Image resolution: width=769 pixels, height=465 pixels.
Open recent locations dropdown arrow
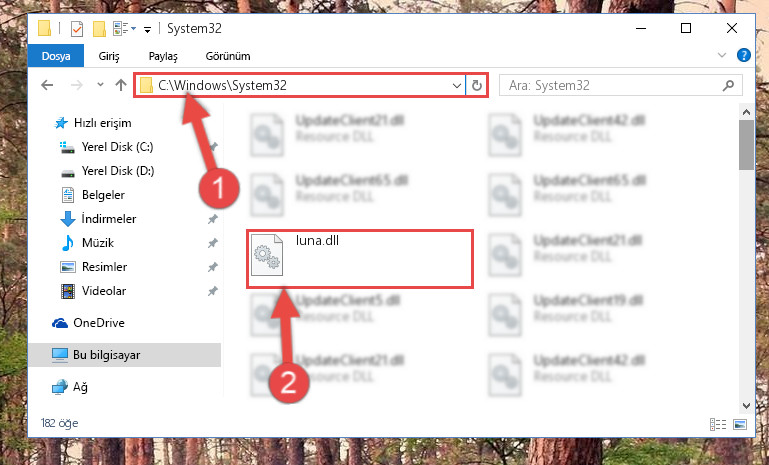100,84
